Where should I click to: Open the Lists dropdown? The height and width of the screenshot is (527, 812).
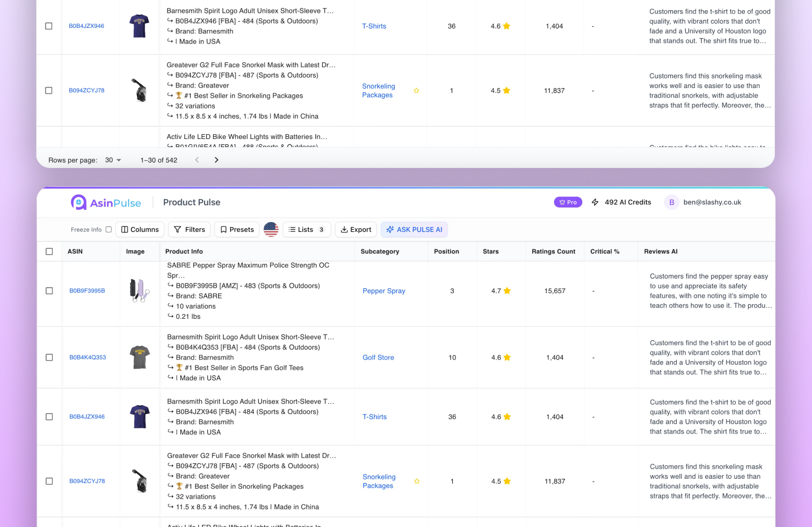(x=307, y=230)
